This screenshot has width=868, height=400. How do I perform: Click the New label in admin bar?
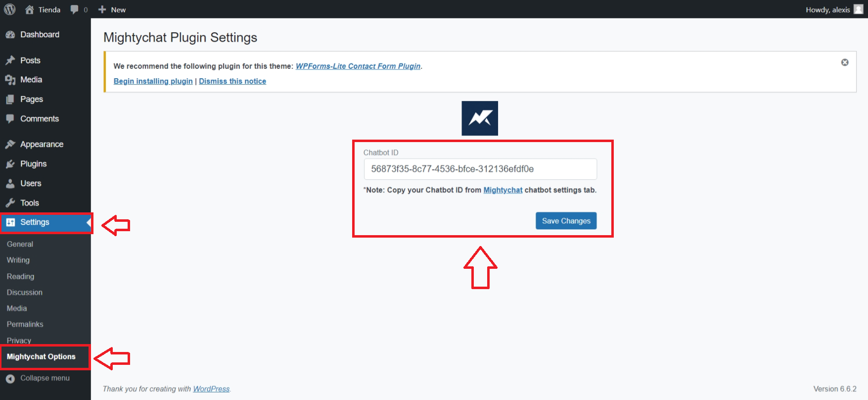click(x=118, y=9)
